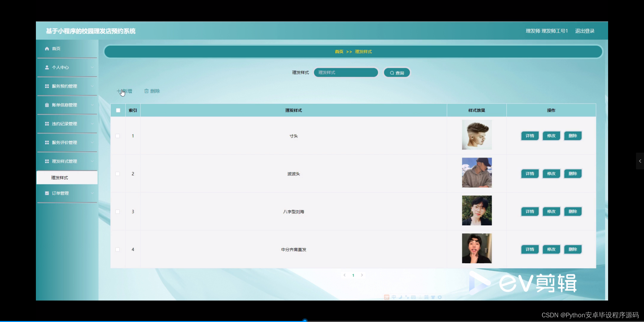Click the 波波头 style thumbnail image
The image size is (644, 322).
[477, 173]
